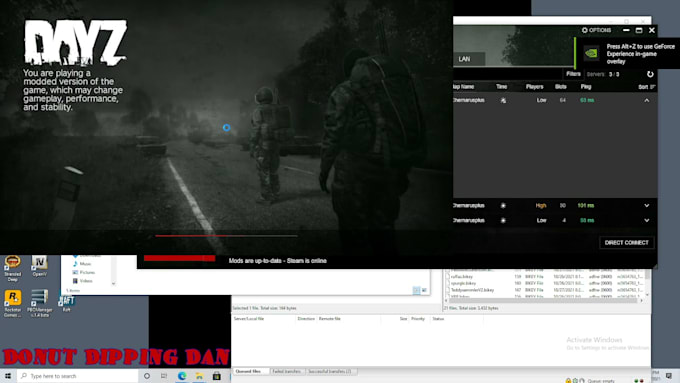Select the ruffas.bikey file in FileZilla
The height and width of the screenshot is (383, 680).
[462, 277]
